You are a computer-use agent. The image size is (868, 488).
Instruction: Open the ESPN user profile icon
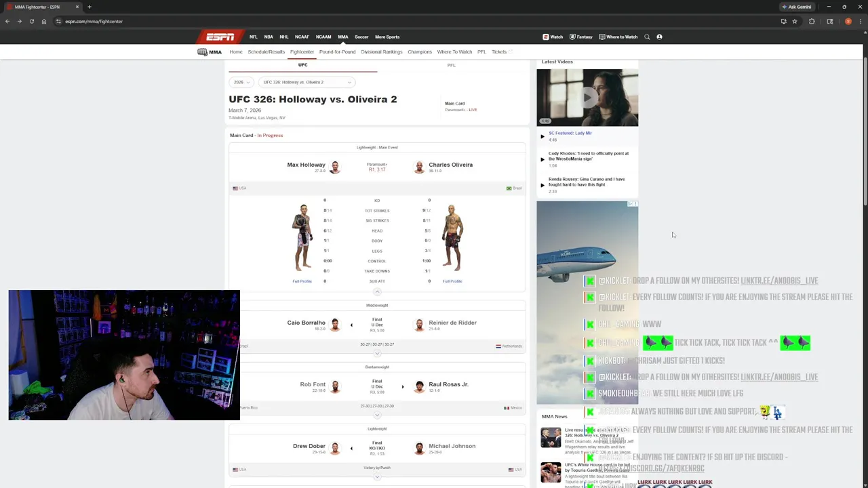click(x=659, y=37)
